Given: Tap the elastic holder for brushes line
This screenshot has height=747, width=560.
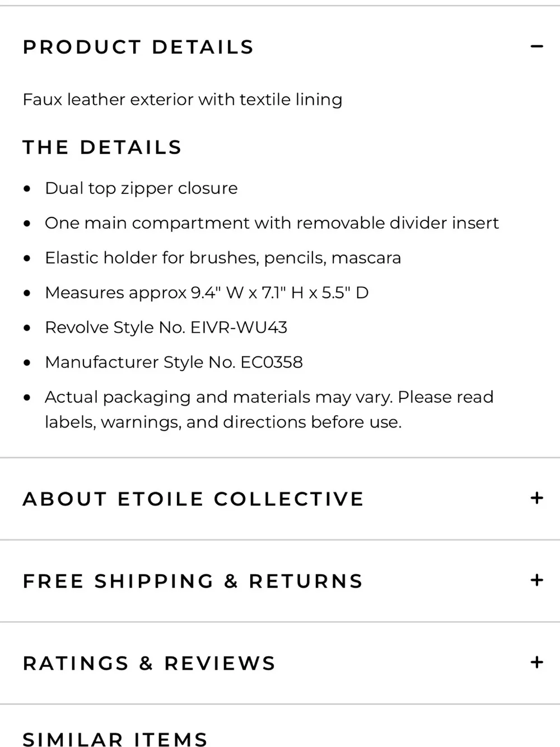Looking at the screenshot, I should point(223,258).
